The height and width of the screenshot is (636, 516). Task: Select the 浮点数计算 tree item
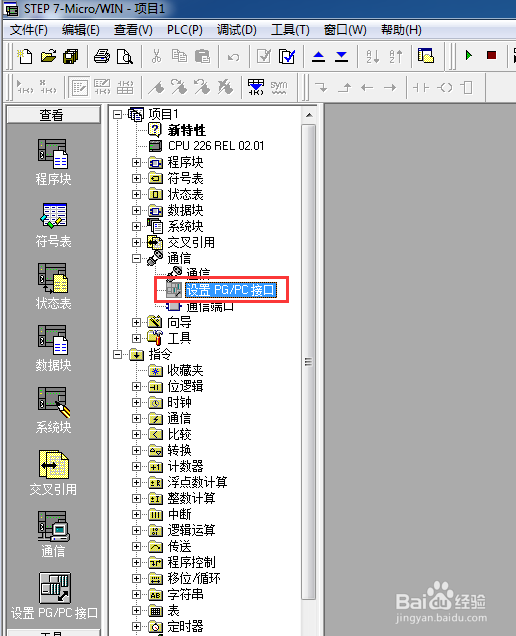tap(198, 482)
